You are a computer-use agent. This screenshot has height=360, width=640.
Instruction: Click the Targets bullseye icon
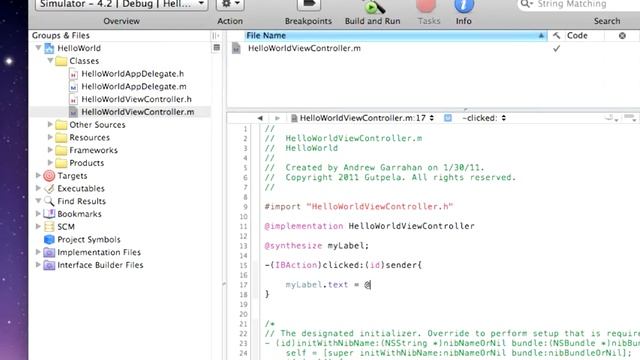(x=49, y=176)
